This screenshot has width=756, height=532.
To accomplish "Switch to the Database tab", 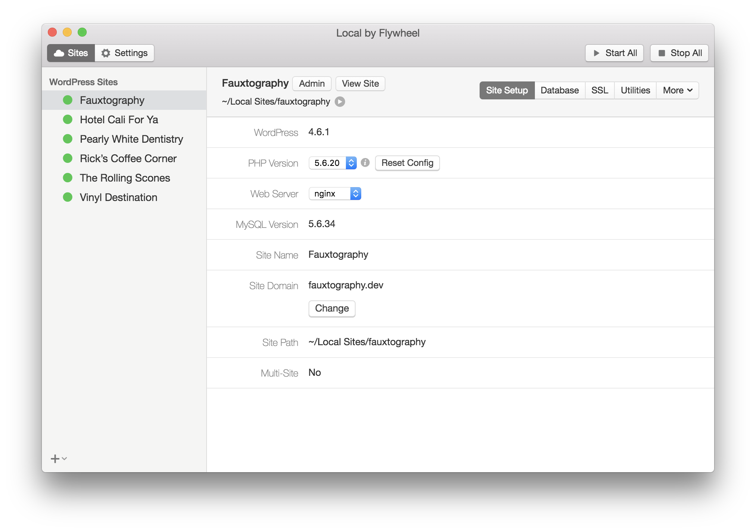I will (560, 90).
